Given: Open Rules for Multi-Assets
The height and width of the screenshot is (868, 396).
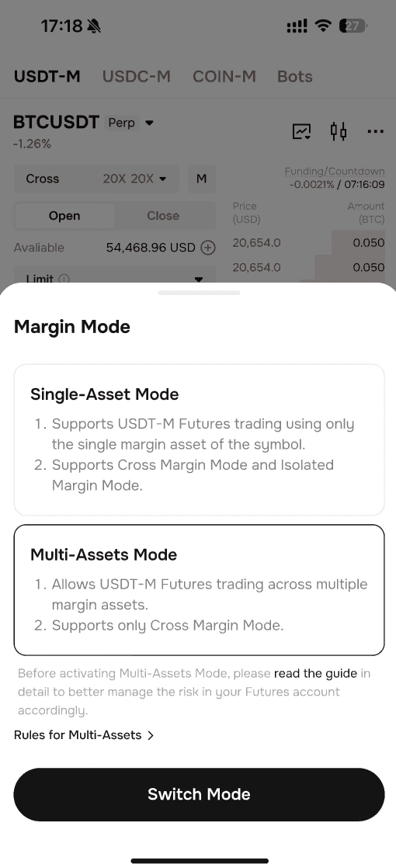Looking at the screenshot, I should [84, 735].
